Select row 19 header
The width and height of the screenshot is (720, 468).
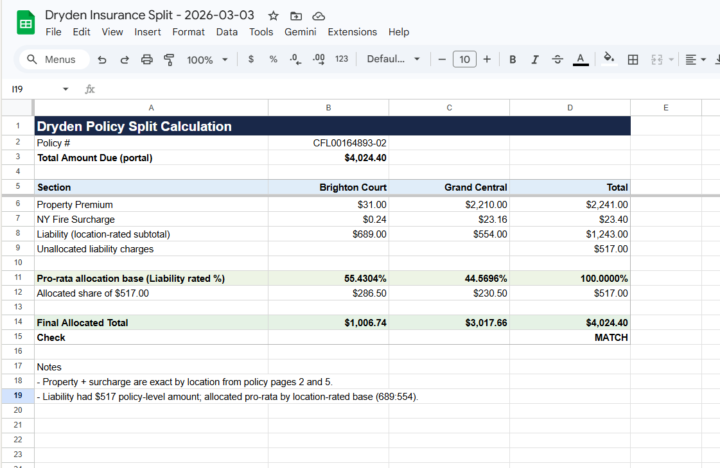point(18,395)
